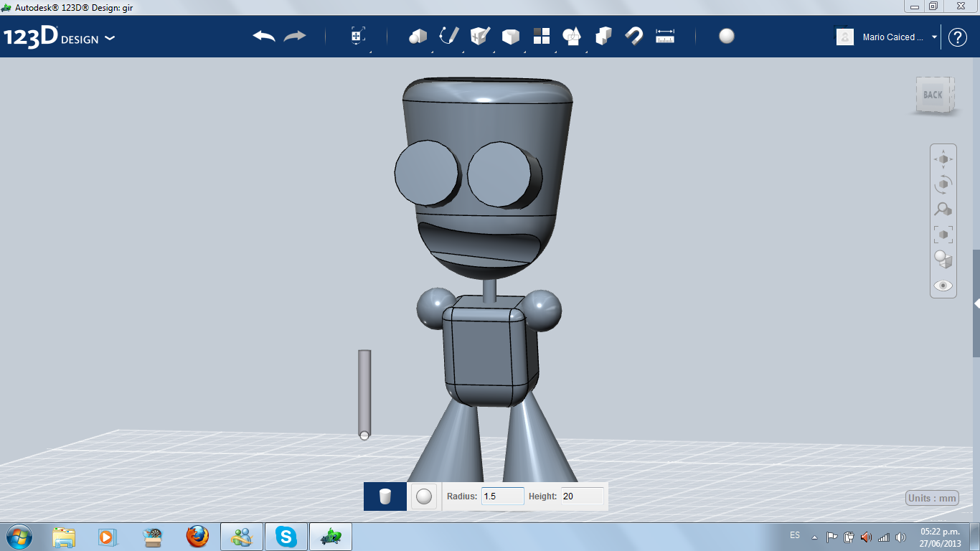This screenshot has width=980, height=551.
Task: Click the Units : mm button
Action: pyautogui.click(x=933, y=499)
